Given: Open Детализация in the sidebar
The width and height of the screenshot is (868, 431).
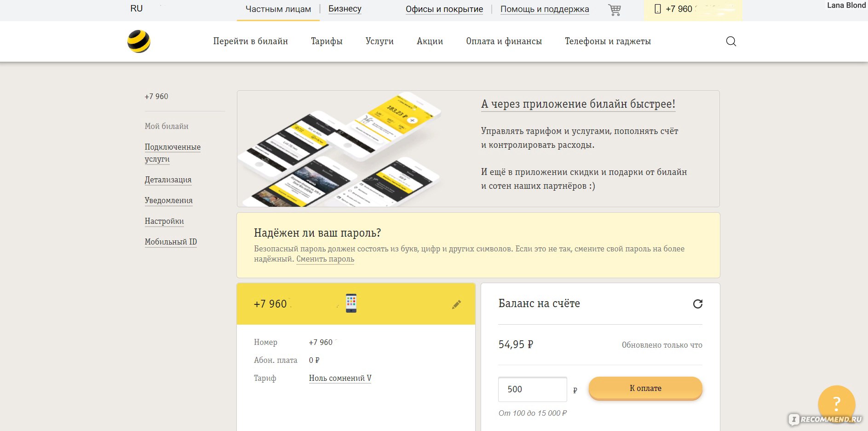Looking at the screenshot, I should click(168, 180).
